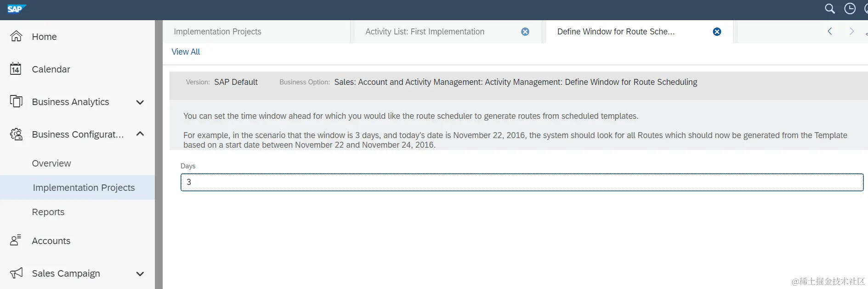Click the Days field label
Screen dimensions: 868x289
tap(188, 166)
